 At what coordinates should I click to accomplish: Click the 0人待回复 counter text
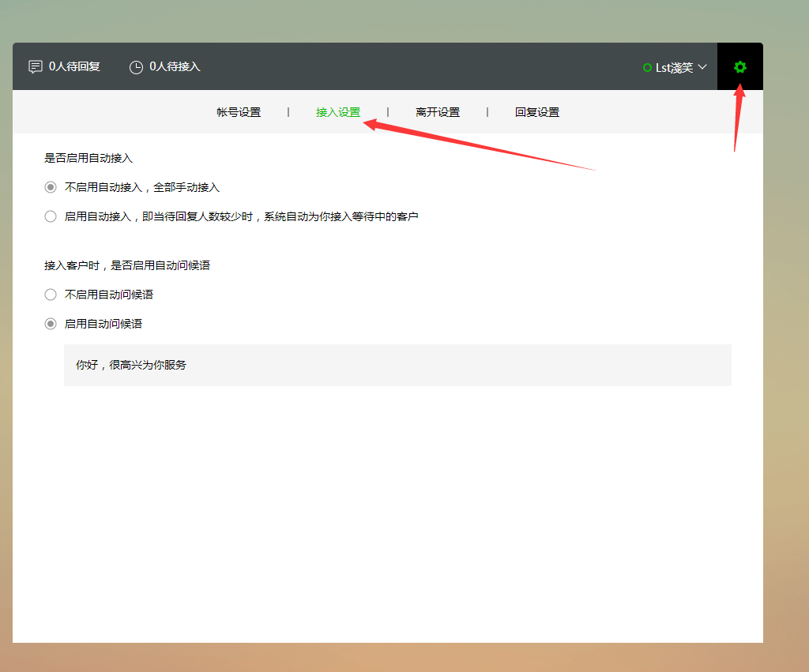(x=74, y=66)
